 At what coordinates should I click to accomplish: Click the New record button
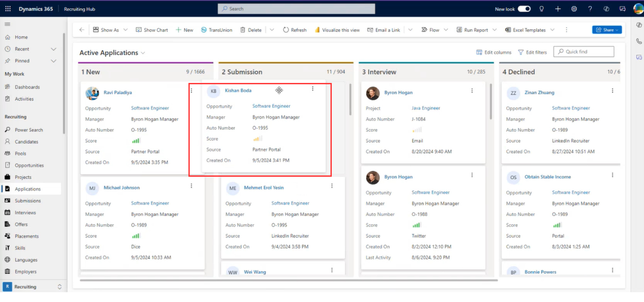click(184, 30)
